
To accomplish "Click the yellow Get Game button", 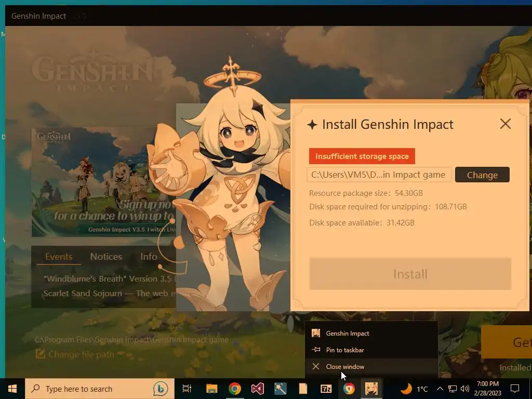I will 506,342.
